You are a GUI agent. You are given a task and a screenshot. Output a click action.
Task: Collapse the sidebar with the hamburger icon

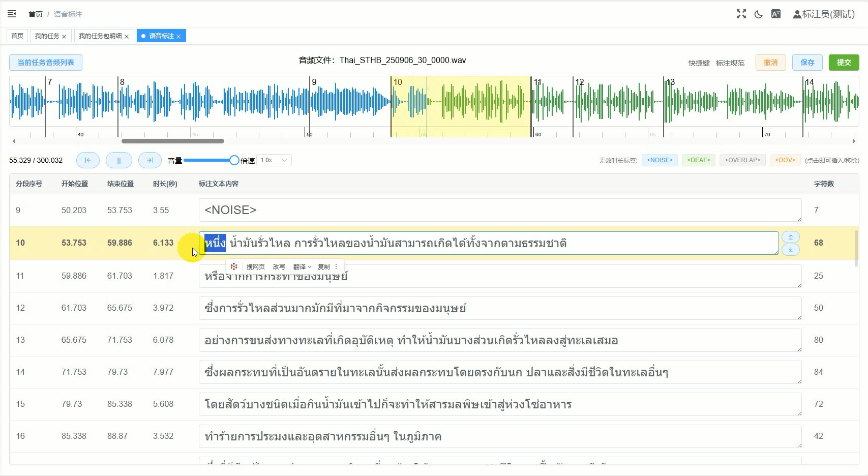[x=12, y=14]
